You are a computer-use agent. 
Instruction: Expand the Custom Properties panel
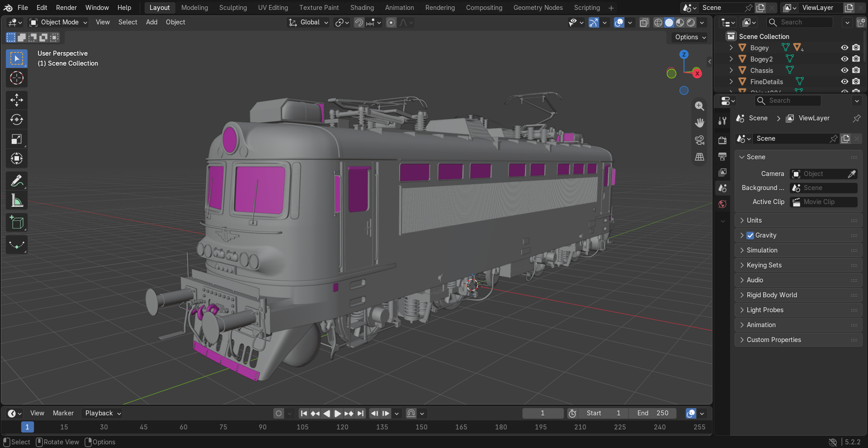798,340
